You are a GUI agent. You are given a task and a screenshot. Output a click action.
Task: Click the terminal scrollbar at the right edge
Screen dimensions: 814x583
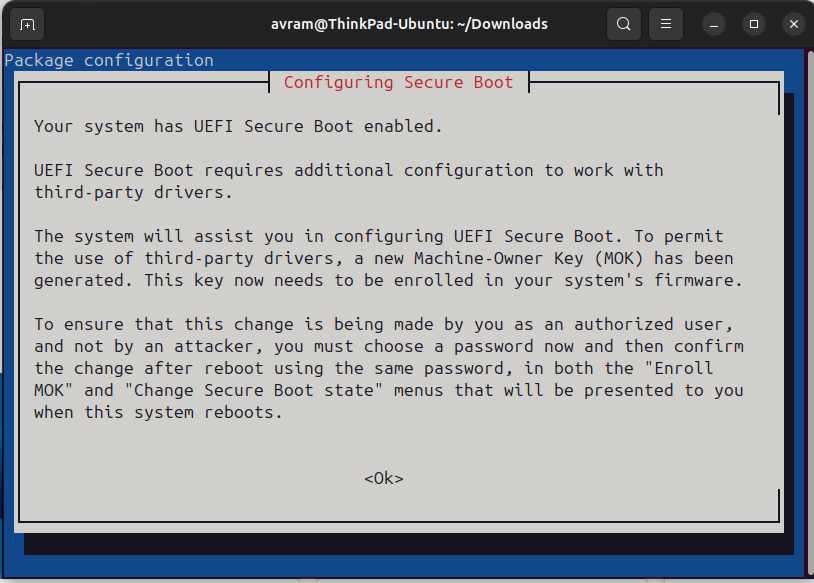click(x=809, y=313)
